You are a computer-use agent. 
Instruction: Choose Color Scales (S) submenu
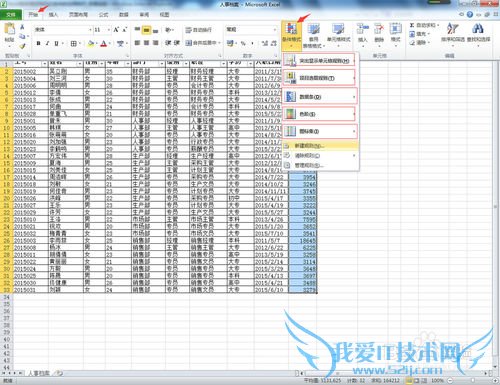pos(319,114)
